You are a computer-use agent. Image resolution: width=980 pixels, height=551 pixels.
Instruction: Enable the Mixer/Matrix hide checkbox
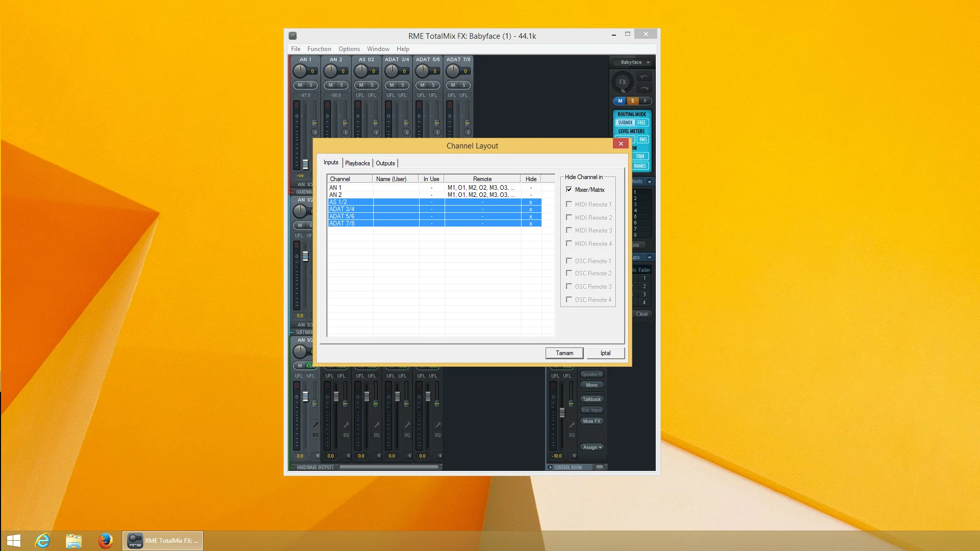569,189
